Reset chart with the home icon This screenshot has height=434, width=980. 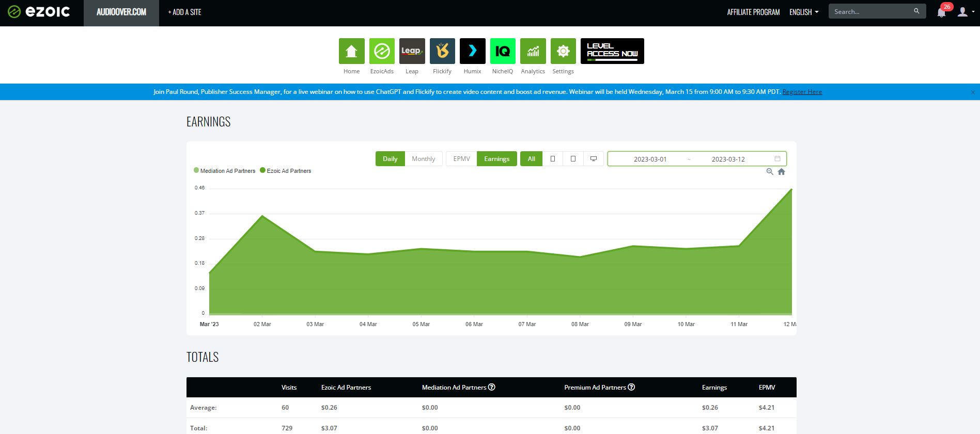coord(781,172)
